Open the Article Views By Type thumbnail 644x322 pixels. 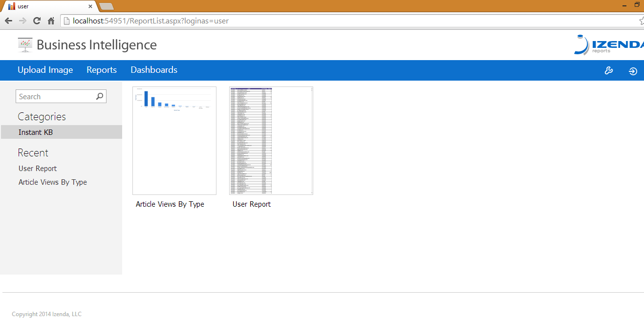pyautogui.click(x=174, y=141)
